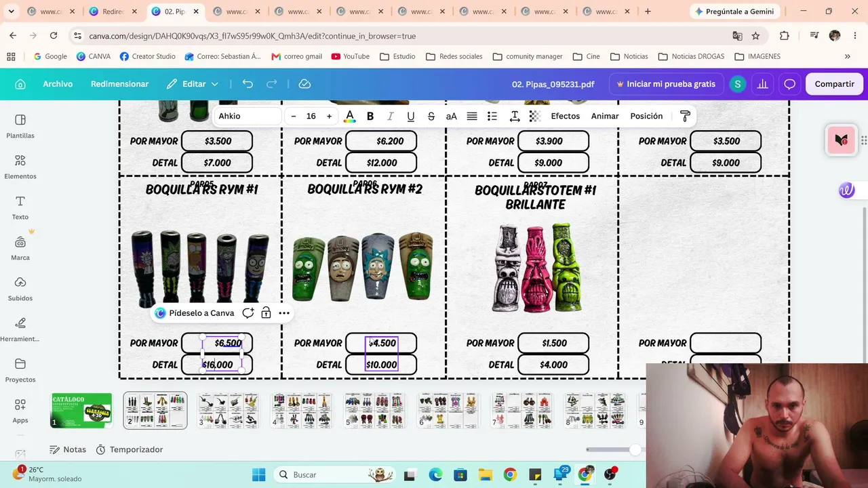Show hidden bookmarks overflow chevron
The image size is (868, 488).
pyautogui.click(x=847, y=56)
